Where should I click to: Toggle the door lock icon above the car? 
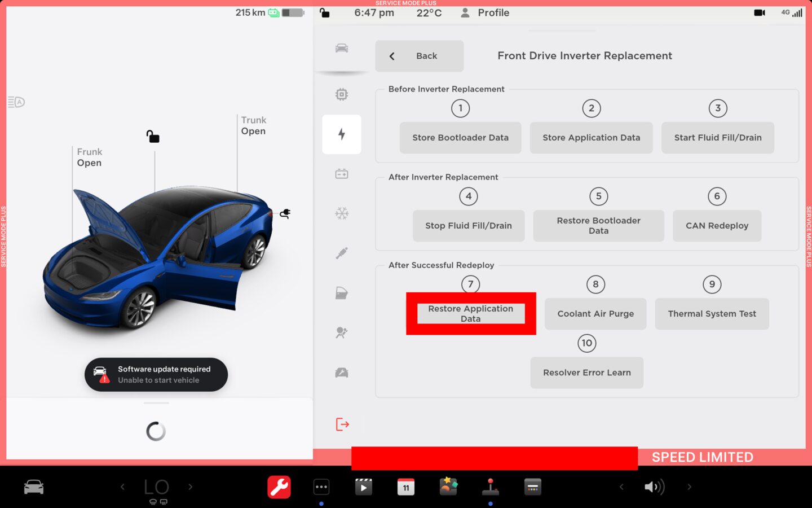coord(153,137)
